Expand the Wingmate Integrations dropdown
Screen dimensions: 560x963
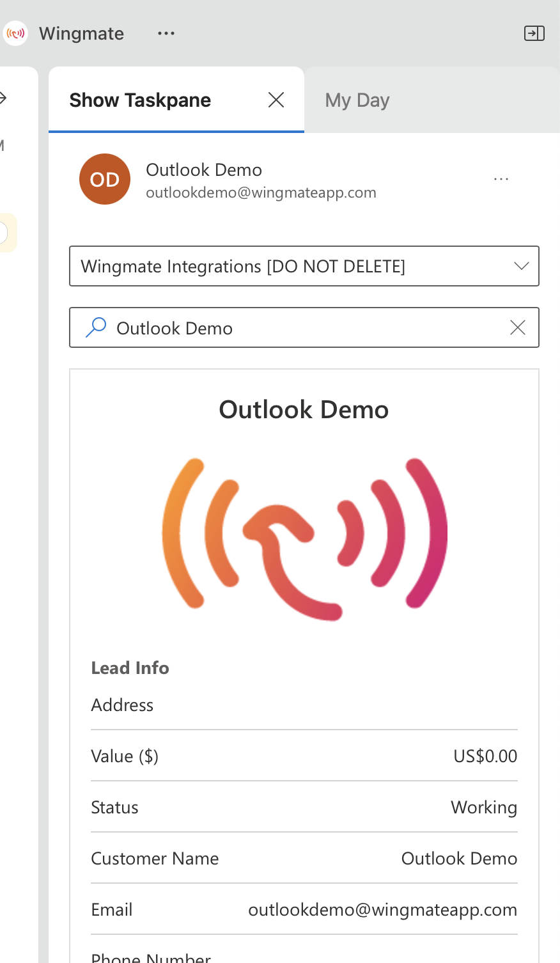pos(304,266)
